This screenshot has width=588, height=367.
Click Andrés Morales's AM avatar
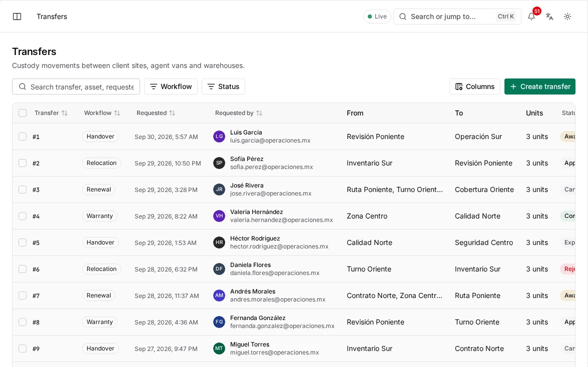[x=219, y=295]
